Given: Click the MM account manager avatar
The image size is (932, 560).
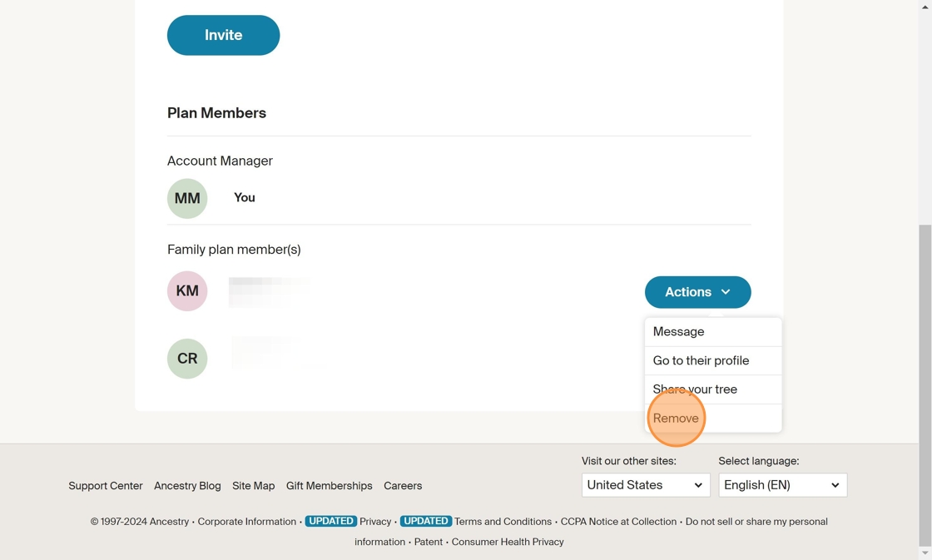Looking at the screenshot, I should 187,198.
